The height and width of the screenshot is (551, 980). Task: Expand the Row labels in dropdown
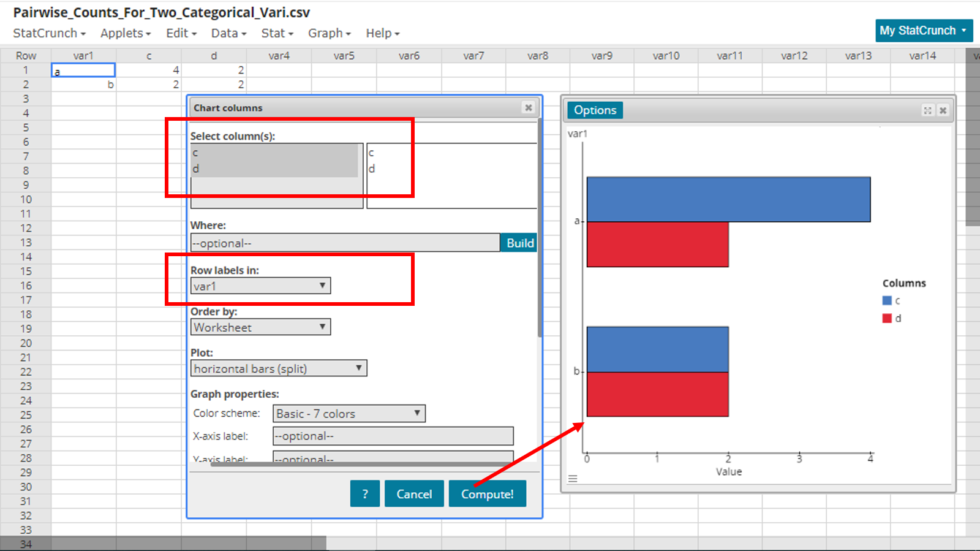coord(260,286)
